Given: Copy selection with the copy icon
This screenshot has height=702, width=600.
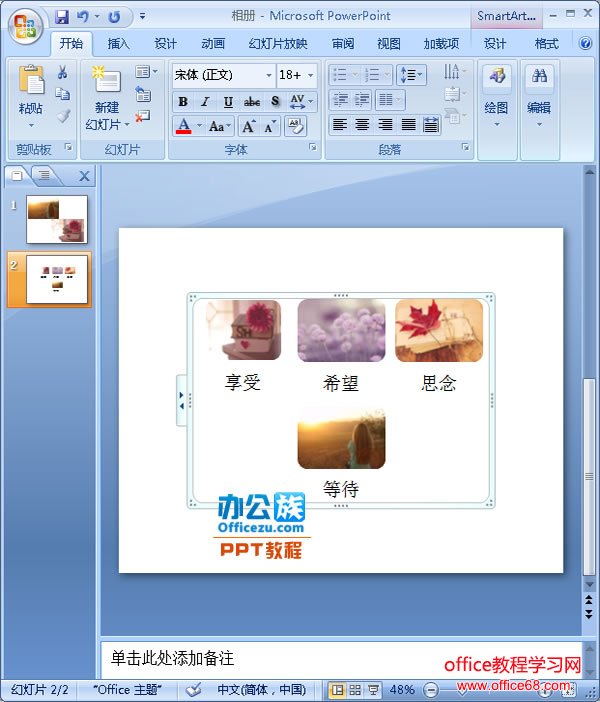Looking at the screenshot, I should point(62,94).
